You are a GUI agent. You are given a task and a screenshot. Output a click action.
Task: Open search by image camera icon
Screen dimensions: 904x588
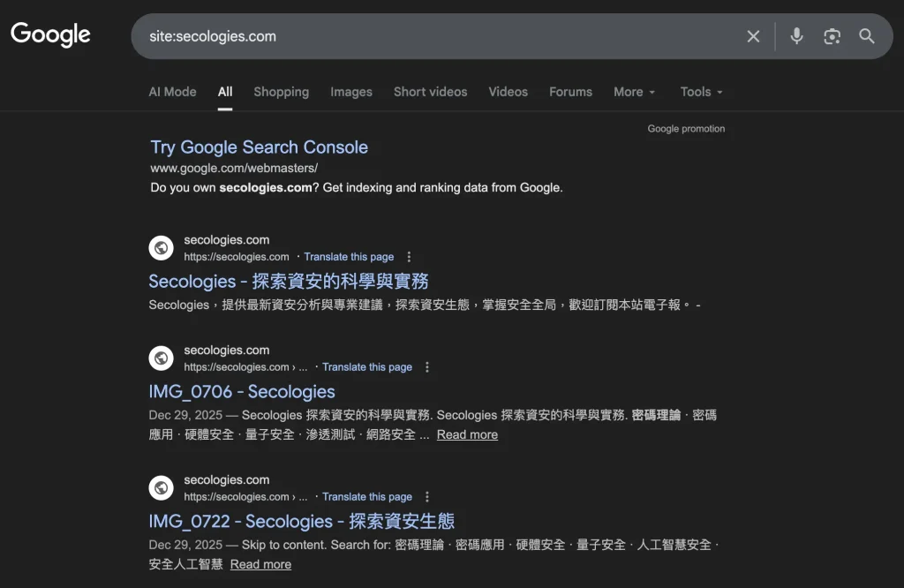(832, 36)
